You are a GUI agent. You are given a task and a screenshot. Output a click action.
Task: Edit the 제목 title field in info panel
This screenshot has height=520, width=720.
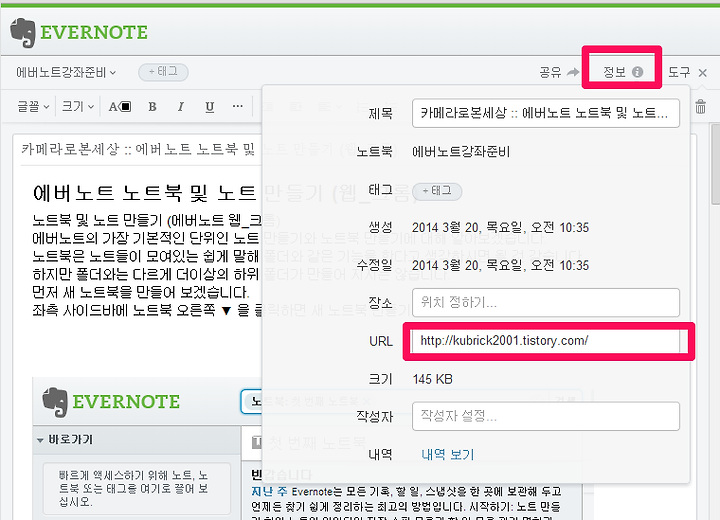click(x=546, y=113)
